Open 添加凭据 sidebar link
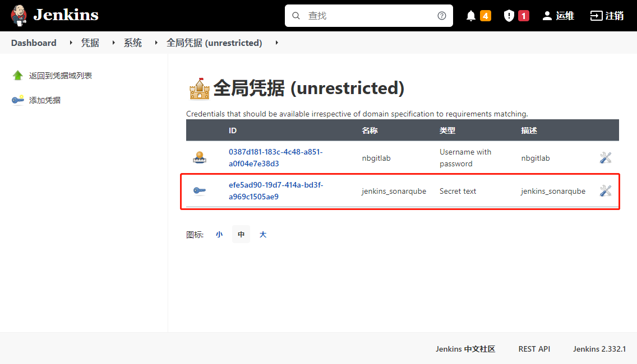This screenshot has height=364, width=637. 45,100
